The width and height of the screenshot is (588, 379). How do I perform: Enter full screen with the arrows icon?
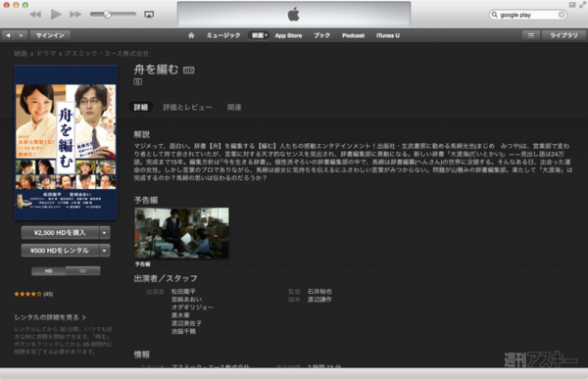click(583, 5)
